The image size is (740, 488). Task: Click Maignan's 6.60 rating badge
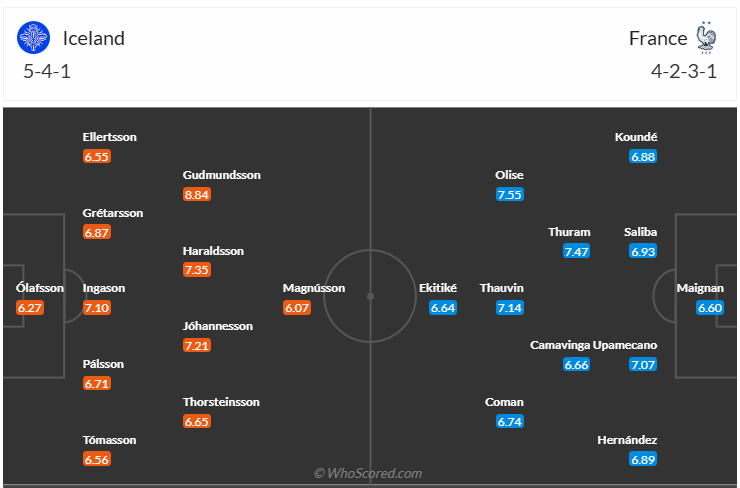tap(709, 308)
